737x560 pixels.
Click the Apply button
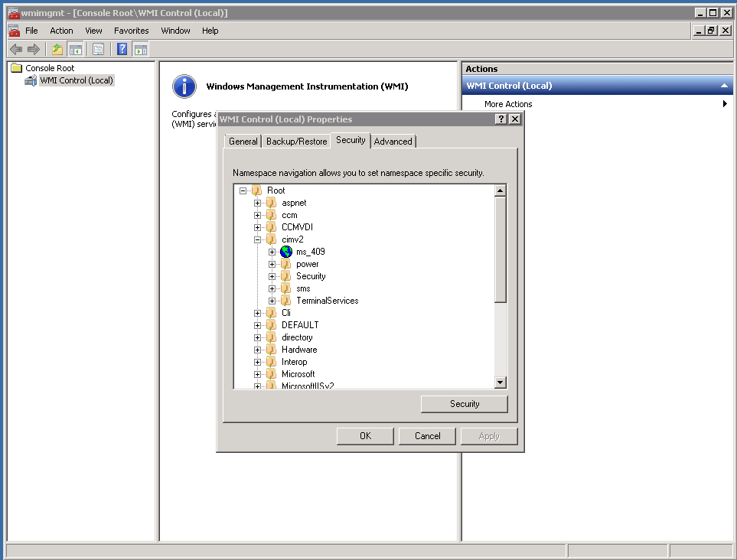(489, 436)
